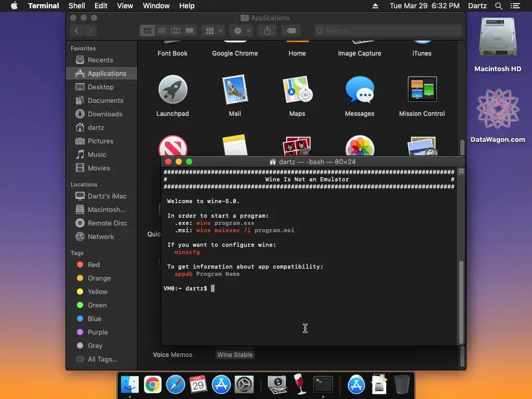Select Recents in Finder sidebar
The width and height of the screenshot is (532, 399).
101,60
